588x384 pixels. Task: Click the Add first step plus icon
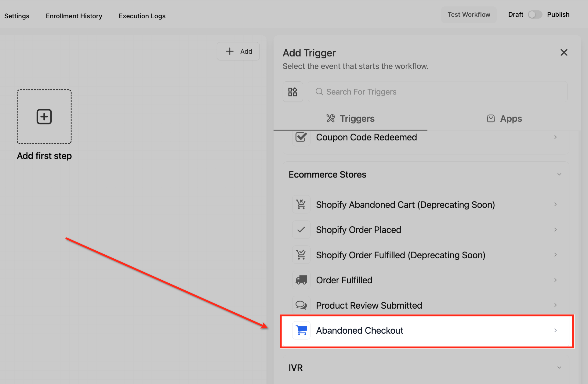pos(44,117)
